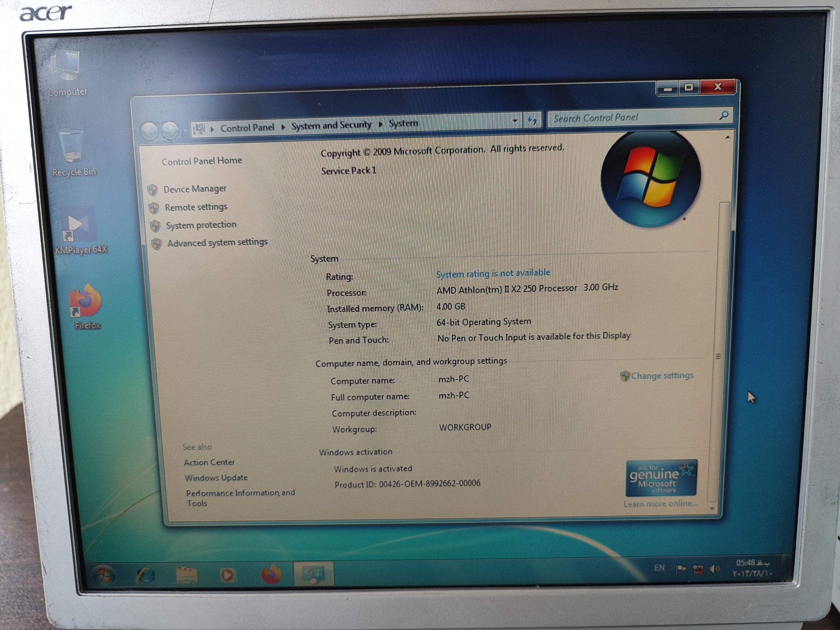Open Windows Explorer folder on the taskbar
The width and height of the screenshot is (840, 630).
187,575
